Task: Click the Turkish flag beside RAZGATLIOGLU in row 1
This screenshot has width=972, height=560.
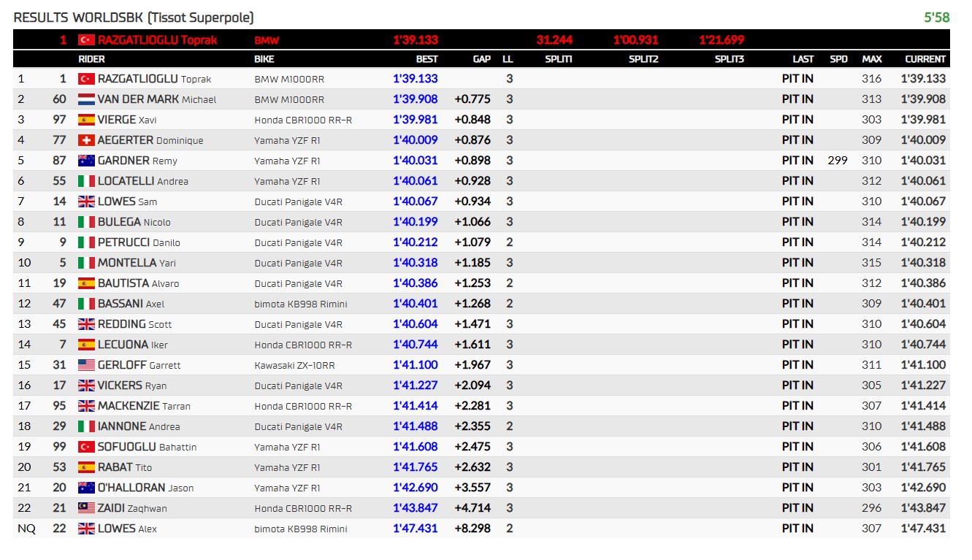Action: point(86,79)
